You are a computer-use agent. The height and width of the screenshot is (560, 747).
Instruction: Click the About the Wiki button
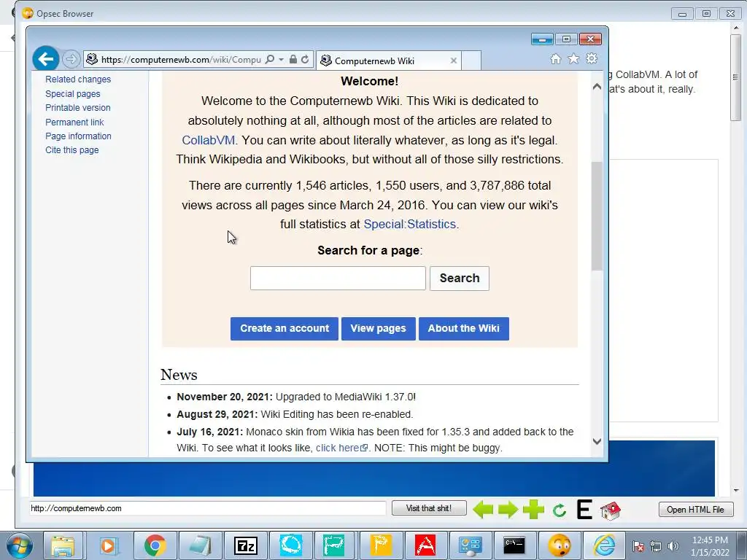(463, 329)
